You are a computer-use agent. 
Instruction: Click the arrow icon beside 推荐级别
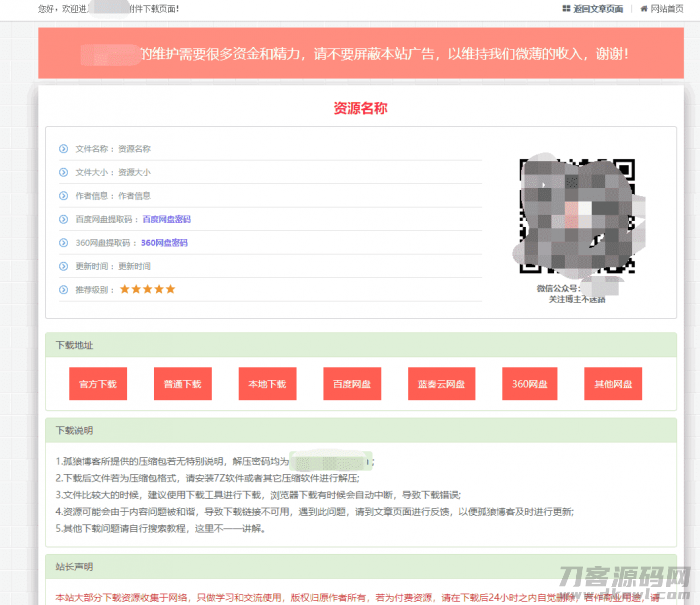[64, 290]
